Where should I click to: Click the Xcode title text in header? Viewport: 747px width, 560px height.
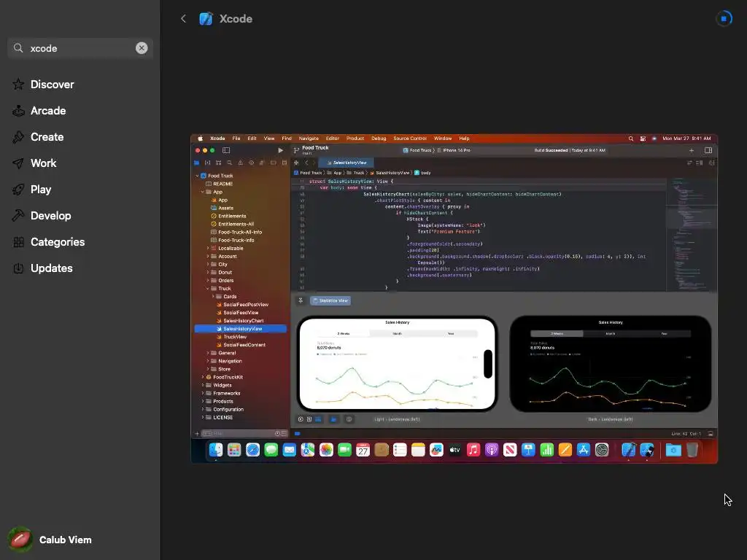[x=236, y=18]
